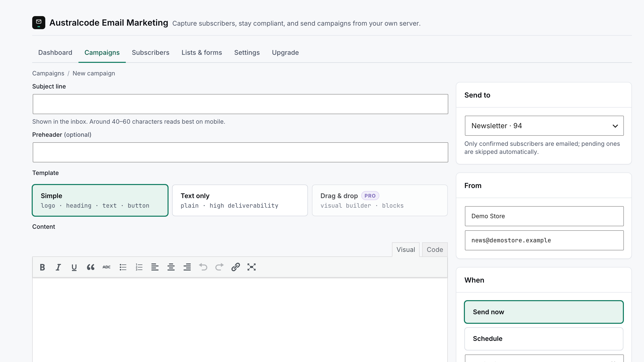Open the Dashboard tab
This screenshot has width=644, height=362.
point(55,53)
